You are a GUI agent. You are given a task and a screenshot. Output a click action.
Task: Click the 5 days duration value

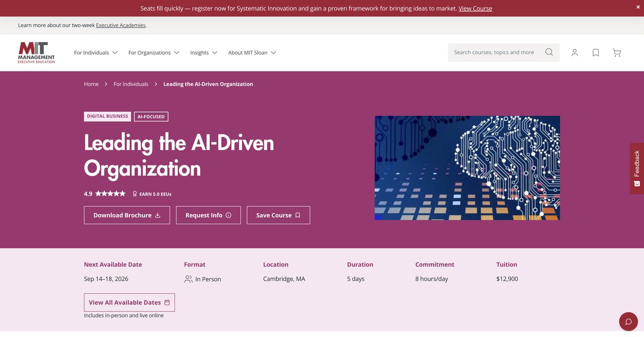pos(356,279)
